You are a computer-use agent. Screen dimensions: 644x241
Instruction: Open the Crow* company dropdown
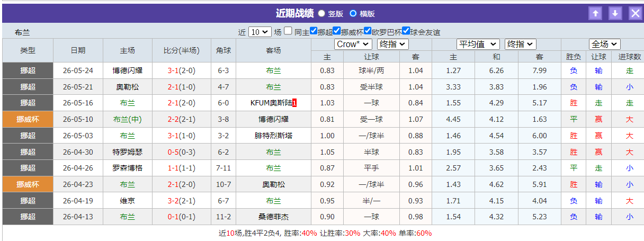point(353,44)
